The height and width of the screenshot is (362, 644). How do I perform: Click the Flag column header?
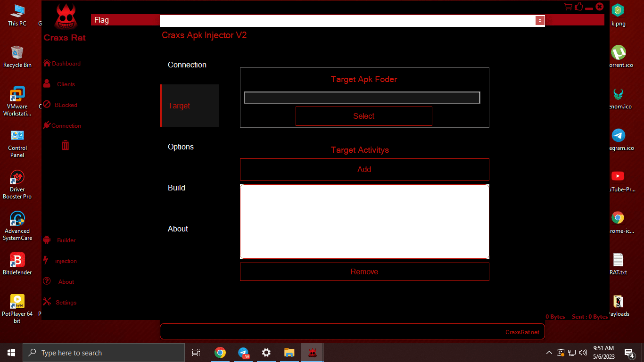[x=101, y=20]
